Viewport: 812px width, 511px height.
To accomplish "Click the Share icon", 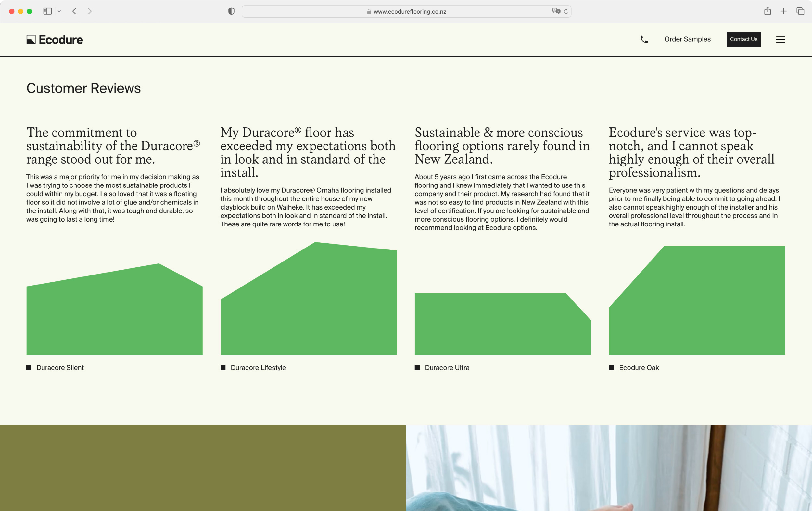I will (x=767, y=11).
